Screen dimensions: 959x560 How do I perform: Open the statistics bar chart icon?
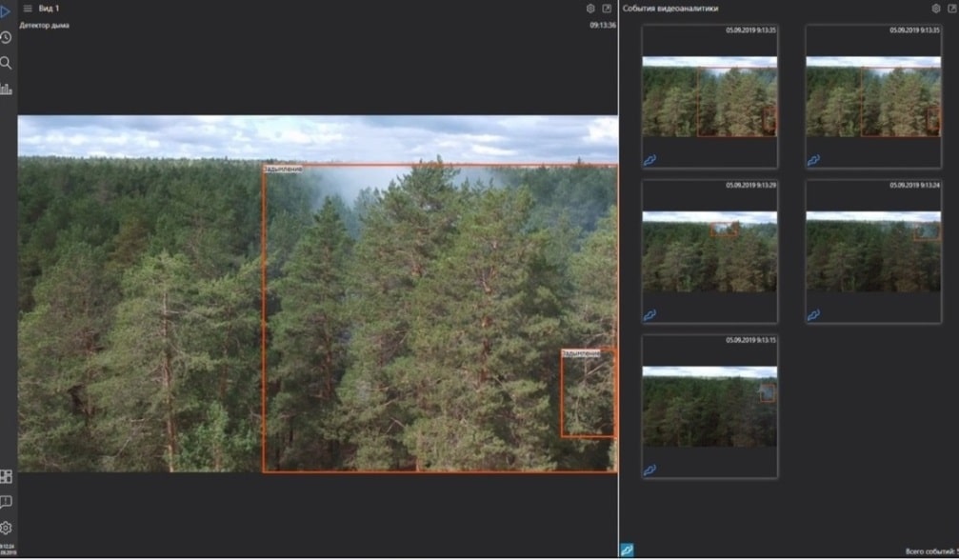click(6, 89)
